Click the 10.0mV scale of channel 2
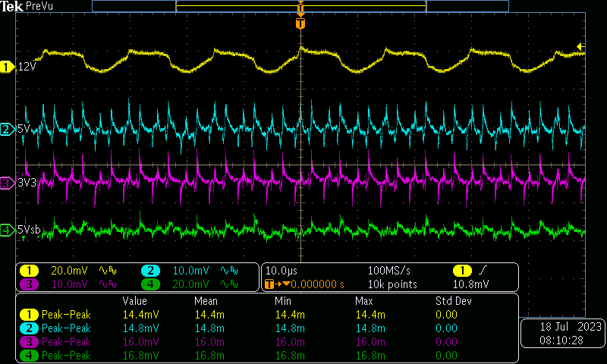The width and height of the screenshot is (607, 364). [x=191, y=271]
